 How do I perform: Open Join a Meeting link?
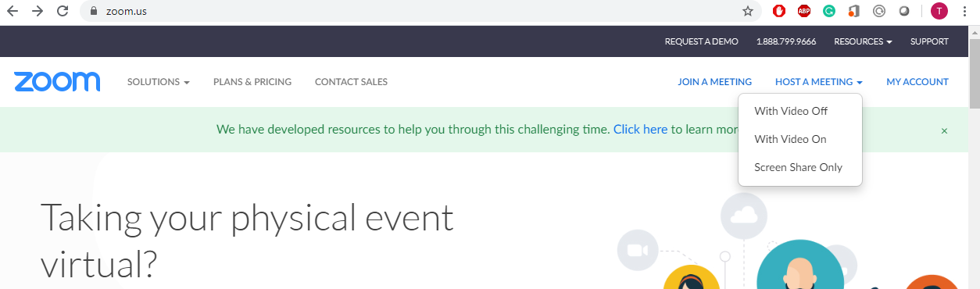tap(714, 82)
